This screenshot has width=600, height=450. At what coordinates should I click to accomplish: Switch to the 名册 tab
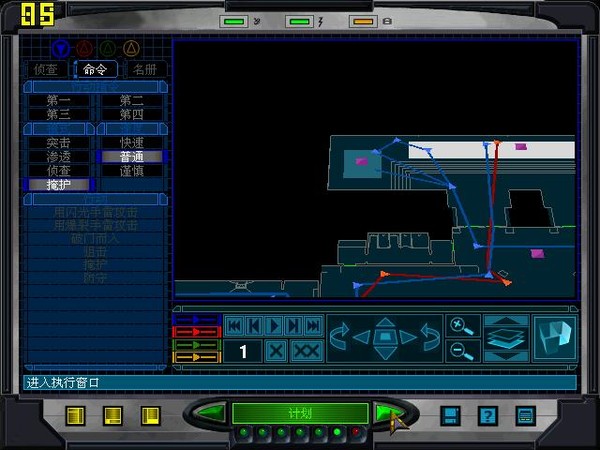[145, 70]
